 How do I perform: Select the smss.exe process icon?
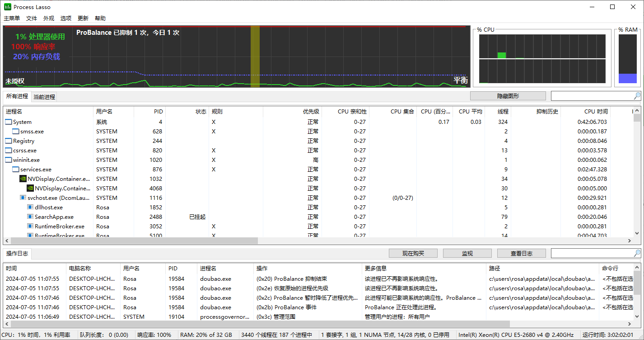[16, 132]
